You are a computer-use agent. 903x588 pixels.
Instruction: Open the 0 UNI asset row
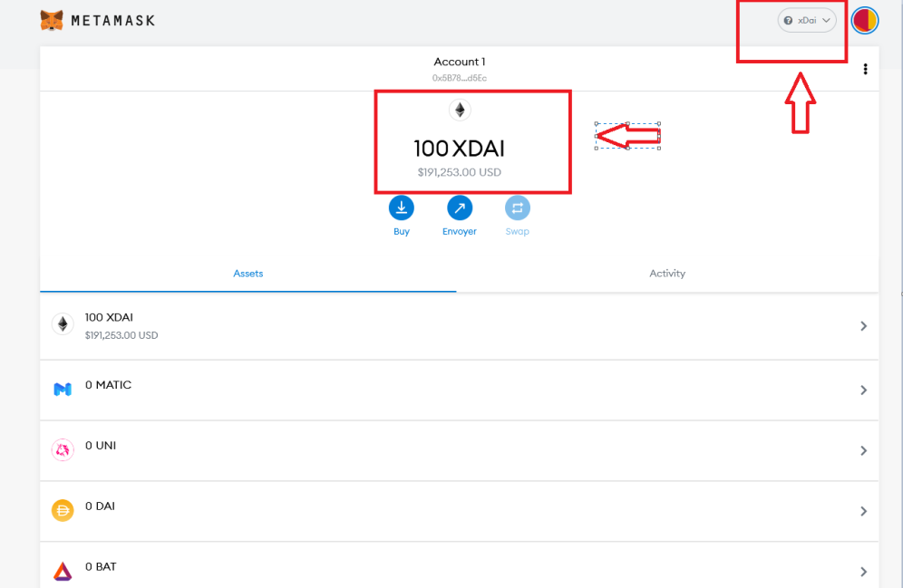(x=459, y=450)
